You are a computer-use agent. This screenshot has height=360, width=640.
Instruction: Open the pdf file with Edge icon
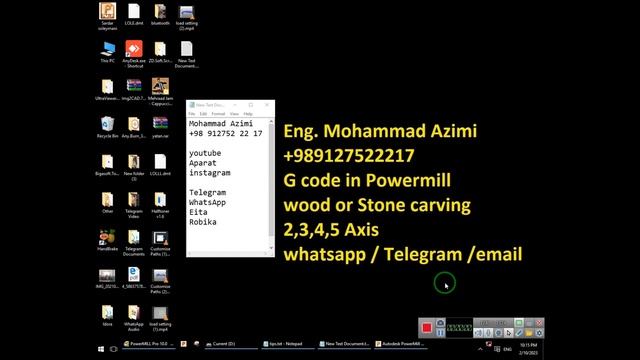click(x=134, y=278)
